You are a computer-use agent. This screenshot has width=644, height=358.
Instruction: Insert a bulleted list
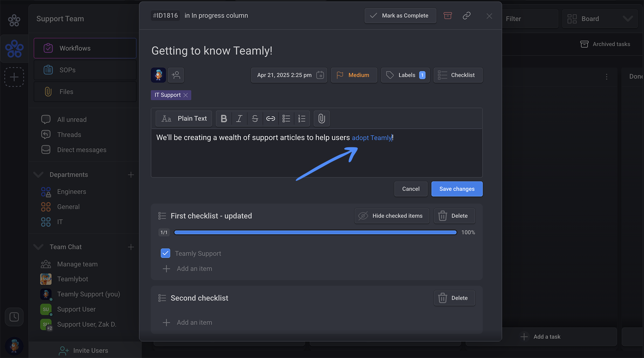(286, 119)
